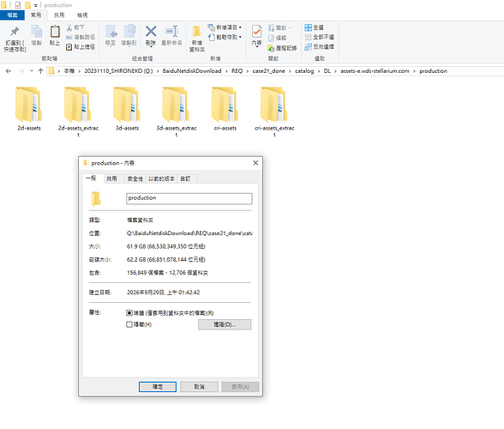Screen dimensions: 504x429
Task: Click the location path text Q:\BaiduNetdiskDownload
Action: (x=189, y=233)
